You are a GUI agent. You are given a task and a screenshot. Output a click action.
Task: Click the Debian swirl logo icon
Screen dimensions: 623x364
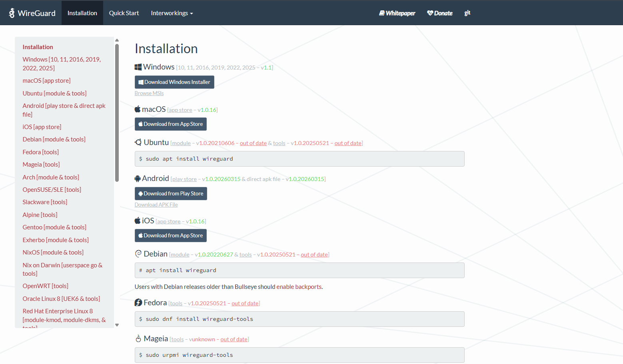(138, 254)
